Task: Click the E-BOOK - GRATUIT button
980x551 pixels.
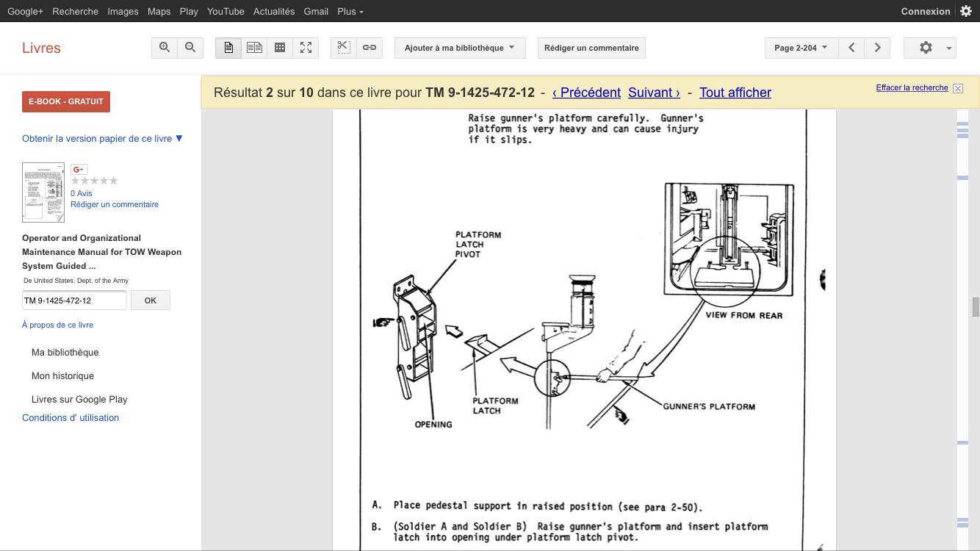Action: click(x=66, y=101)
